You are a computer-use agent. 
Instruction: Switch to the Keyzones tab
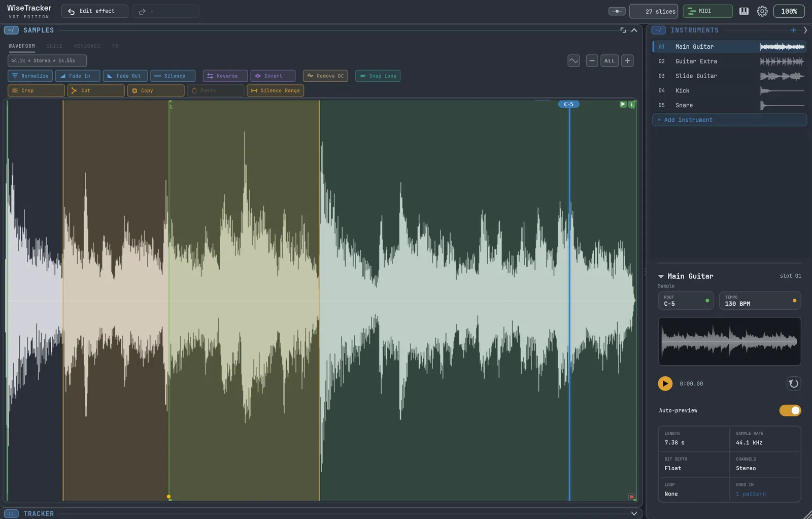[87, 46]
